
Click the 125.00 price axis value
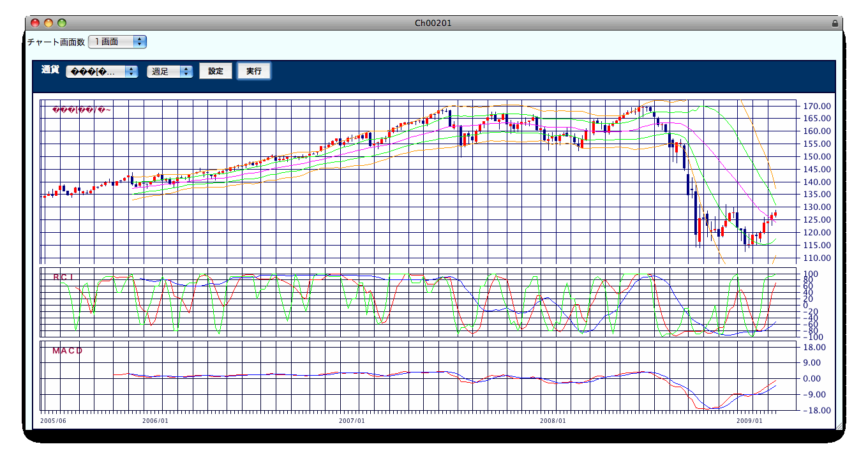coord(817,220)
